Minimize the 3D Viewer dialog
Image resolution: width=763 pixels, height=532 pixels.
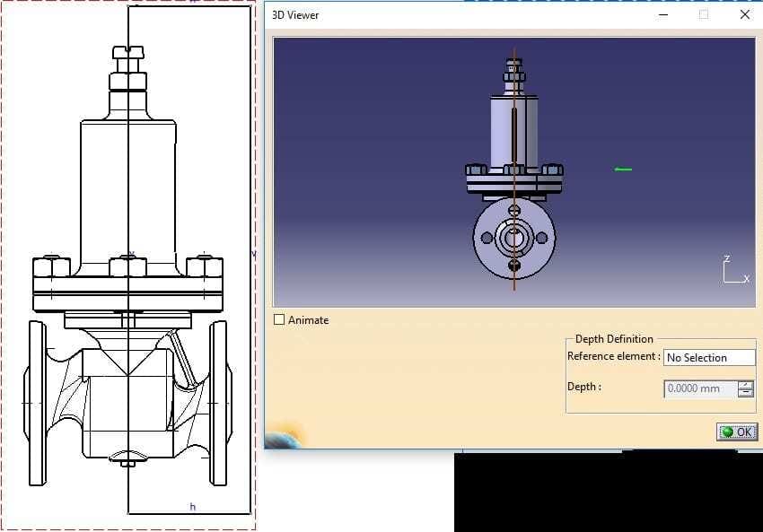click(663, 14)
